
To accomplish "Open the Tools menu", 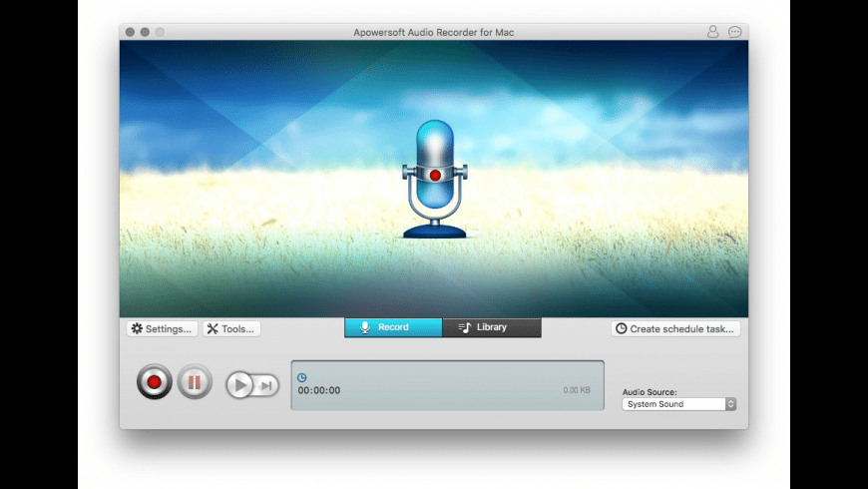I will (231, 329).
